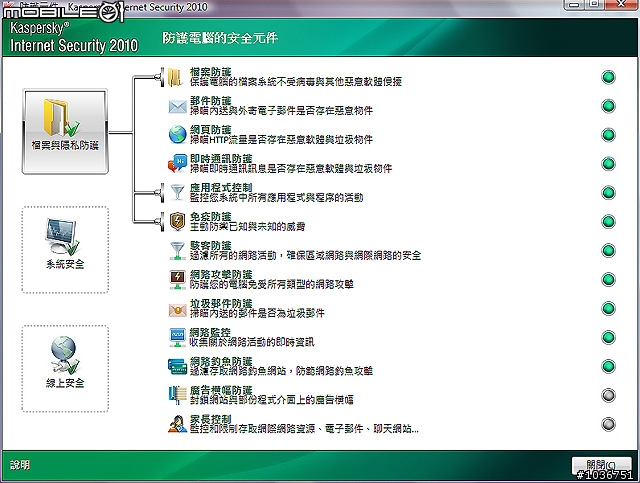
Task: Minimize the Kaspersky window
Action: [x=575, y=4]
